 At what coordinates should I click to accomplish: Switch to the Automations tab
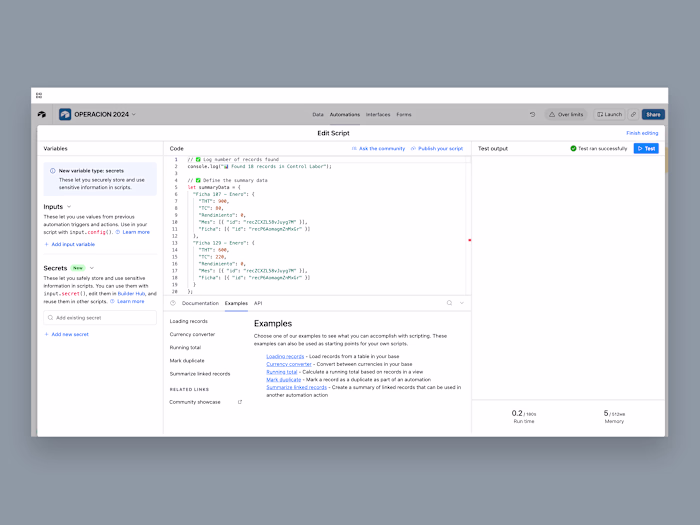point(345,115)
